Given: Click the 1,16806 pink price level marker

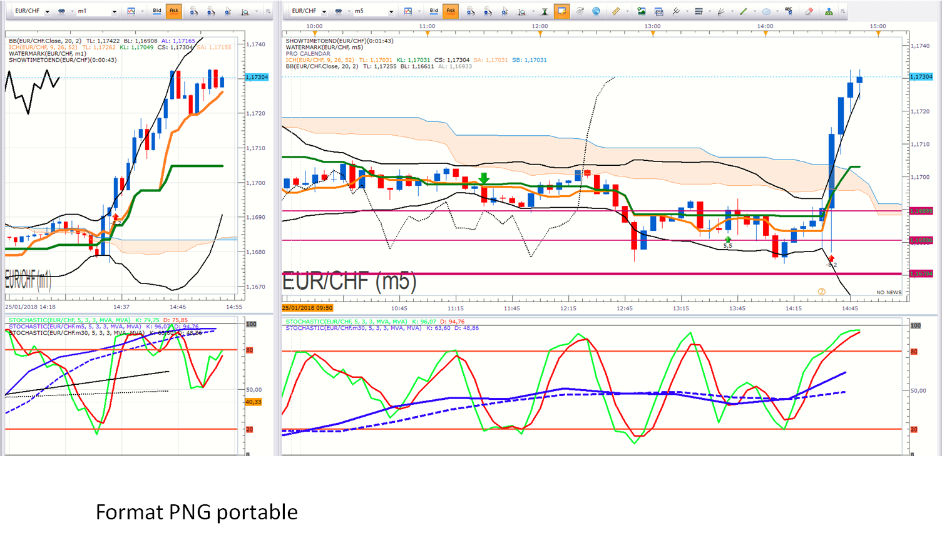Looking at the screenshot, I should point(921,240).
